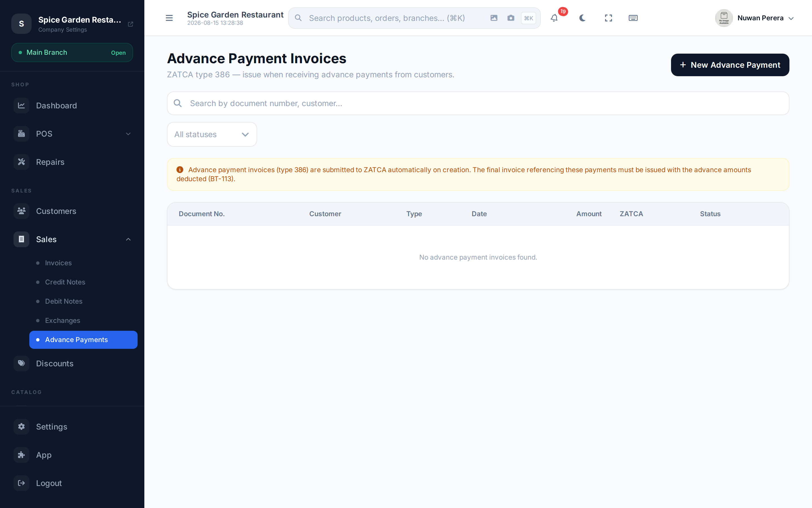Image resolution: width=812 pixels, height=508 pixels.
Task: Open the notifications bell
Action: coord(554,18)
